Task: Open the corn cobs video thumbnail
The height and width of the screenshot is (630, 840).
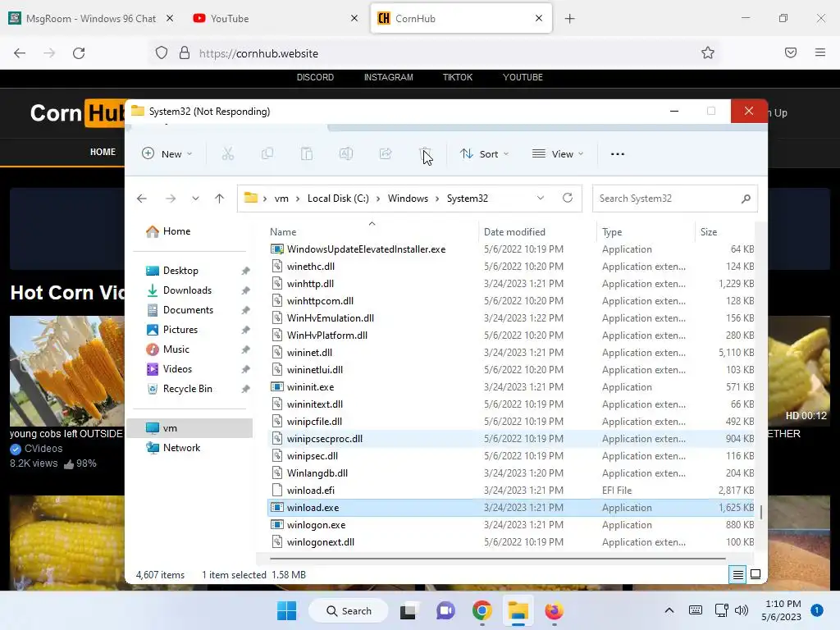Action: coord(67,371)
